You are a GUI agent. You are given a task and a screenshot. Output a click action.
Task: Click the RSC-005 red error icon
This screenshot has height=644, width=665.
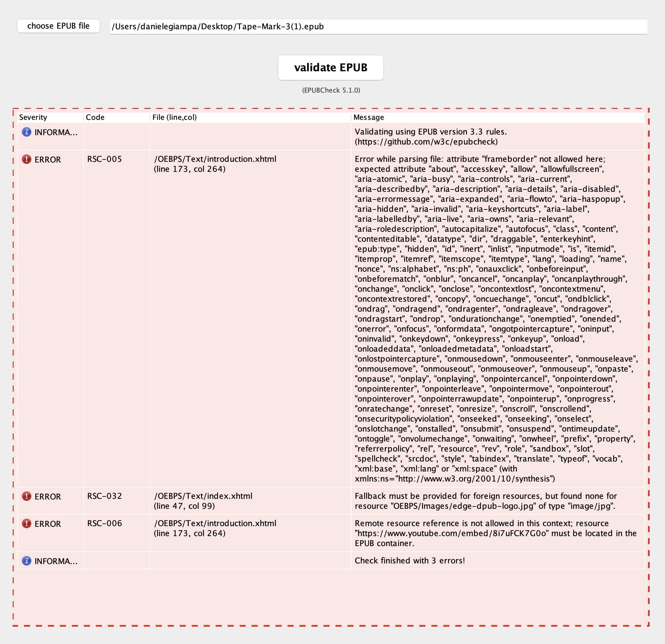pyautogui.click(x=27, y=159)
